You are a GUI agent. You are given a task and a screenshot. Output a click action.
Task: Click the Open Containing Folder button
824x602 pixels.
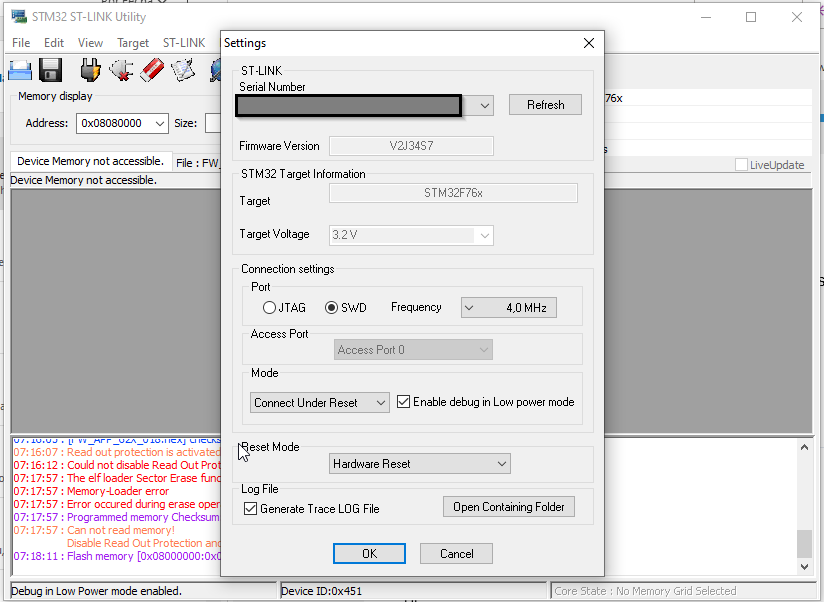509,507
